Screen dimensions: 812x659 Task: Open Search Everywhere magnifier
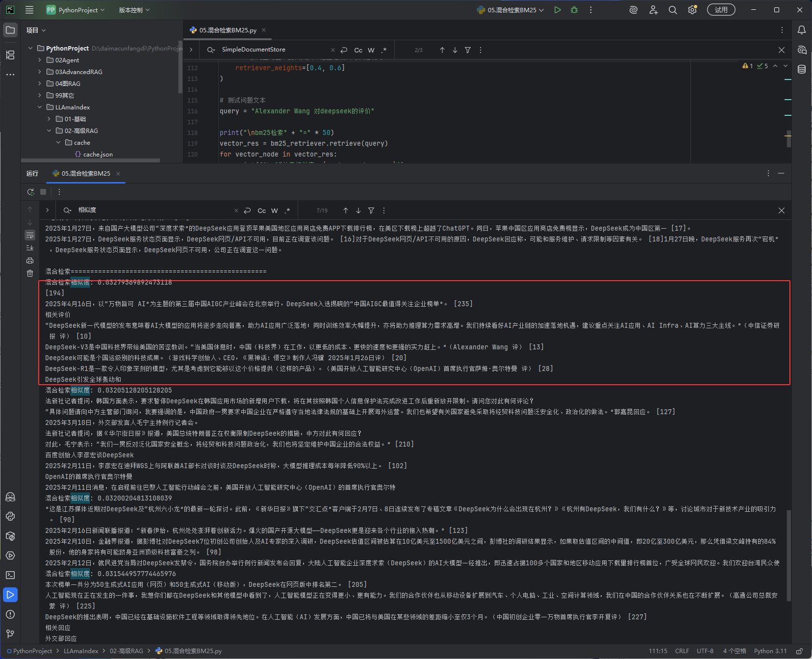click(673, 10)
